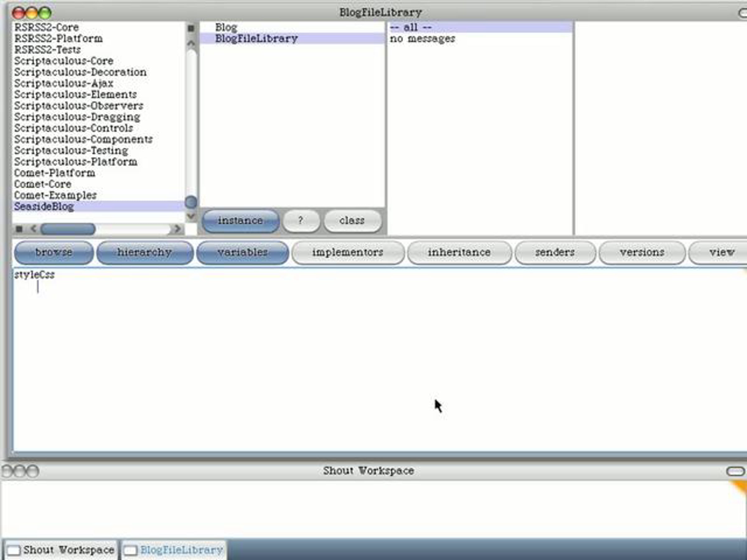Click the senders button
747x560 pixels.
(555, 252)
